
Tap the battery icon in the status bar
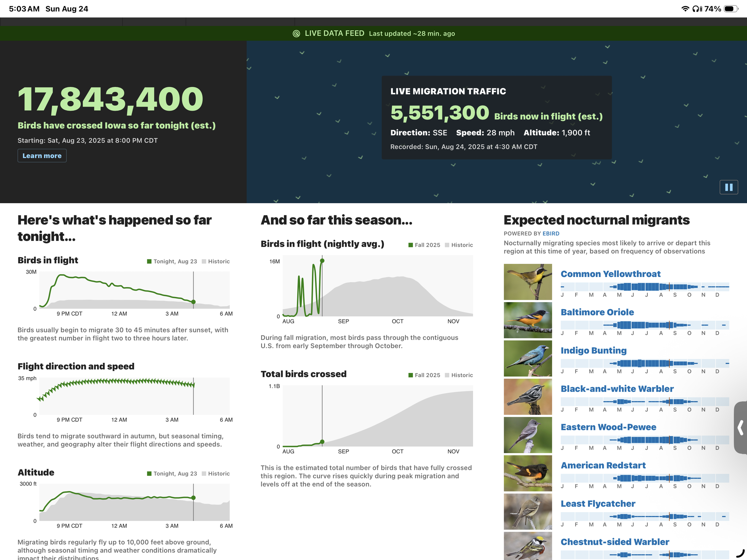731,9
